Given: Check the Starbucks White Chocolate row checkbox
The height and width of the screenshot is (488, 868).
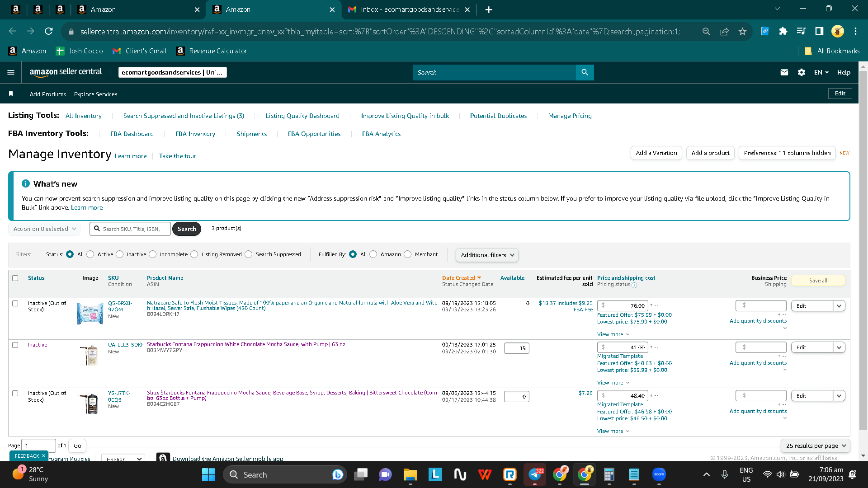Looking at the screenshot, I should tap(15, 345).
